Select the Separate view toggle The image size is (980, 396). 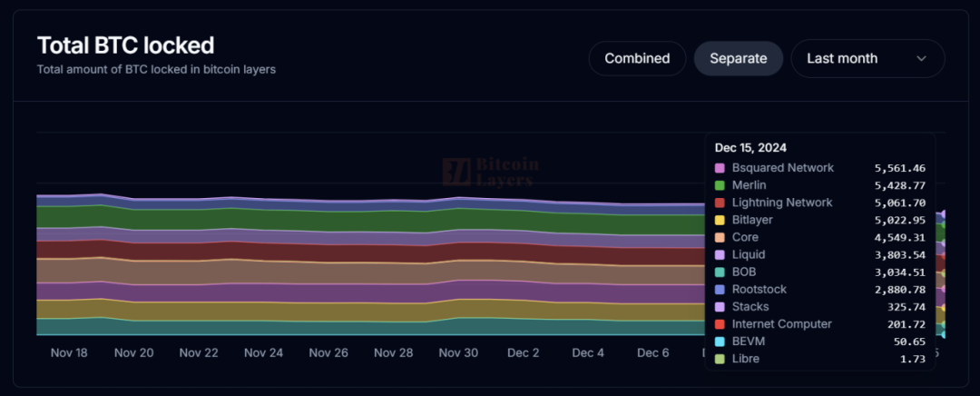(738, 58)
